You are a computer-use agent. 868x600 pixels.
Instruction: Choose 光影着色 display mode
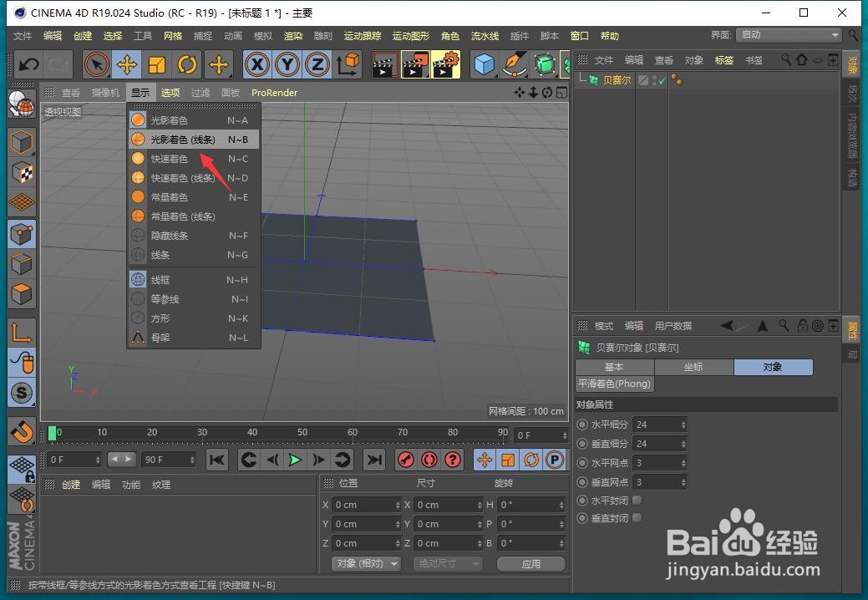(193, 120)
